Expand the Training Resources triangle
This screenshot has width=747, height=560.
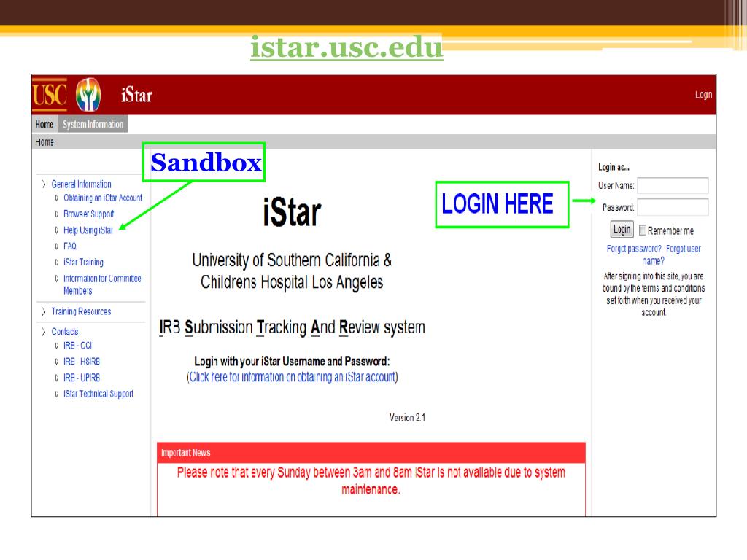point(43,311)
